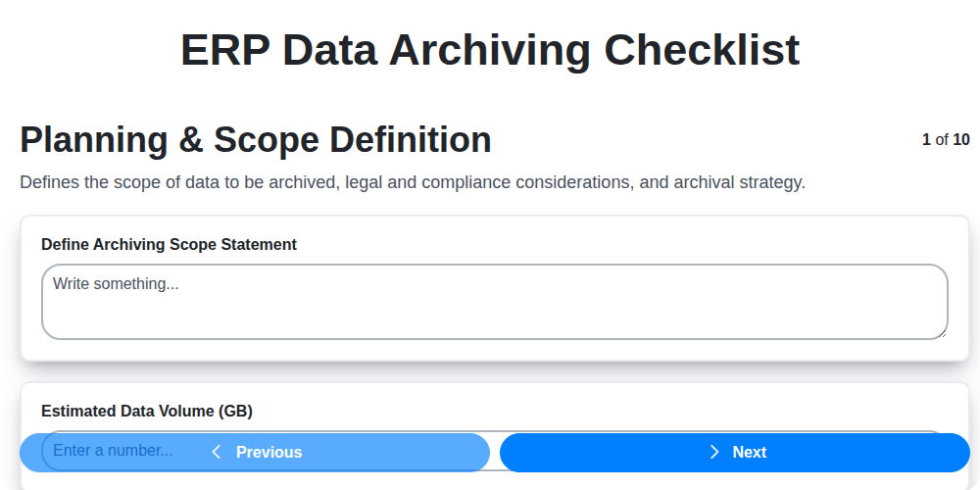Click the "Define Archiving Scope Statement" label
The image size is (980, 490).
(x=169, y=244)
